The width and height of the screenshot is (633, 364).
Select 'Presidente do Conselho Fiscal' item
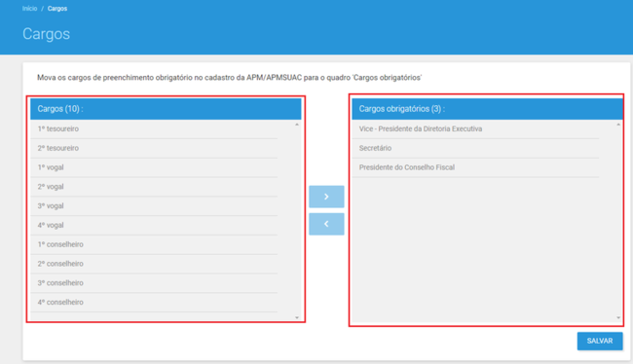pyautogui.click(x=475, y=167)
